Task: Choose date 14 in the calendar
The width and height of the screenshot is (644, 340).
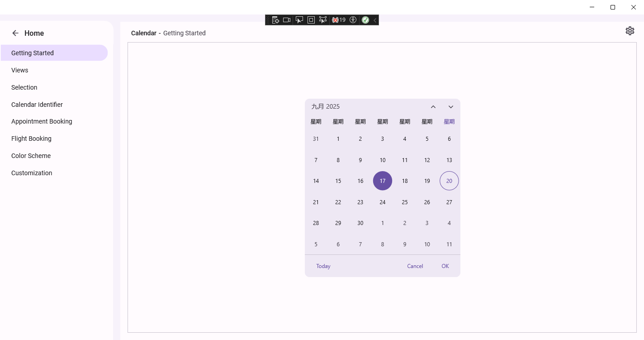Action: [x=316, y=181]
